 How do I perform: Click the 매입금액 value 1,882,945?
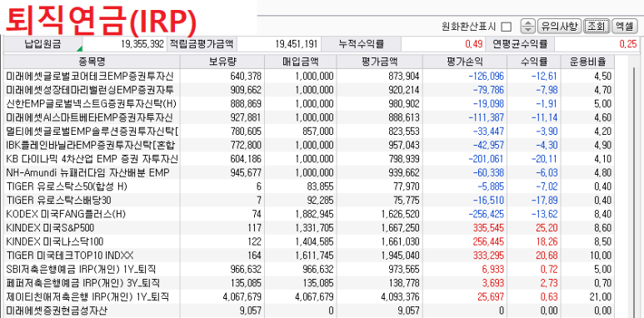(x=315, y=214)
